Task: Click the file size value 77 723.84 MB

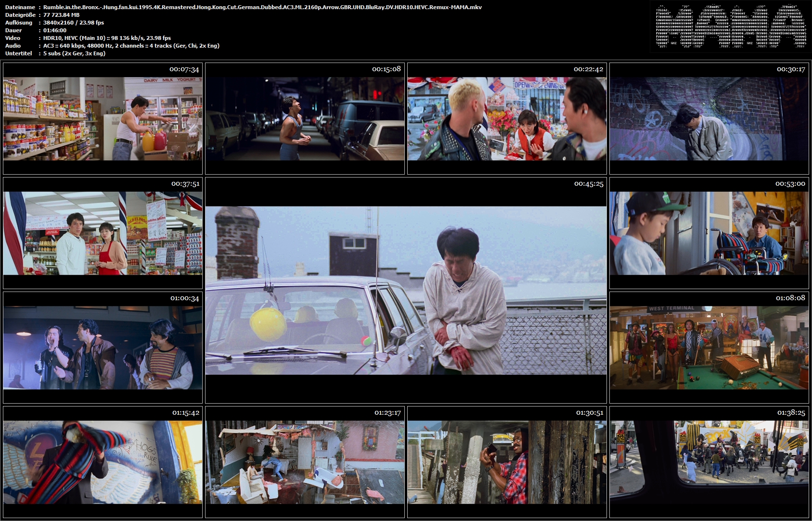Action: coord(61,15)
